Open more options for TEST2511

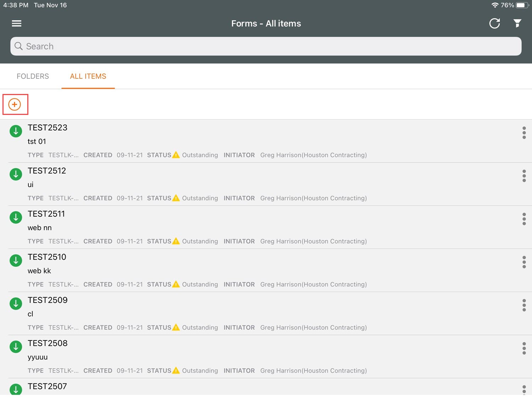click(x=524, y=219)
